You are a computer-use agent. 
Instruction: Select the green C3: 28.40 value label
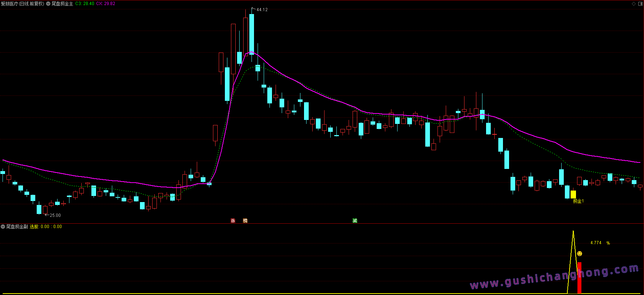pos(85,4)
